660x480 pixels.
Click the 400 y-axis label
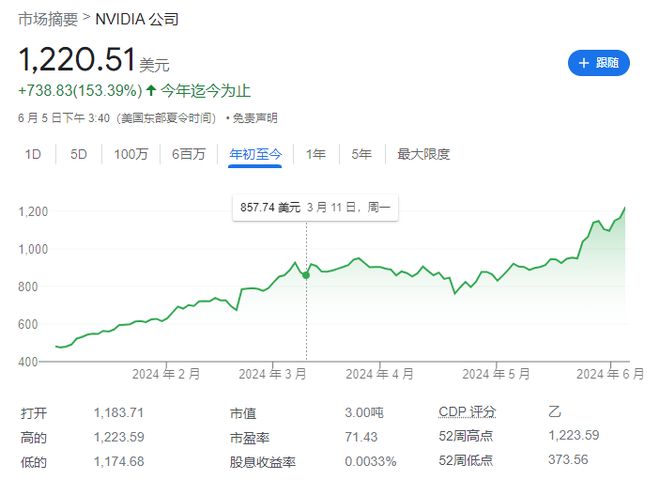[x=28, y=362]
